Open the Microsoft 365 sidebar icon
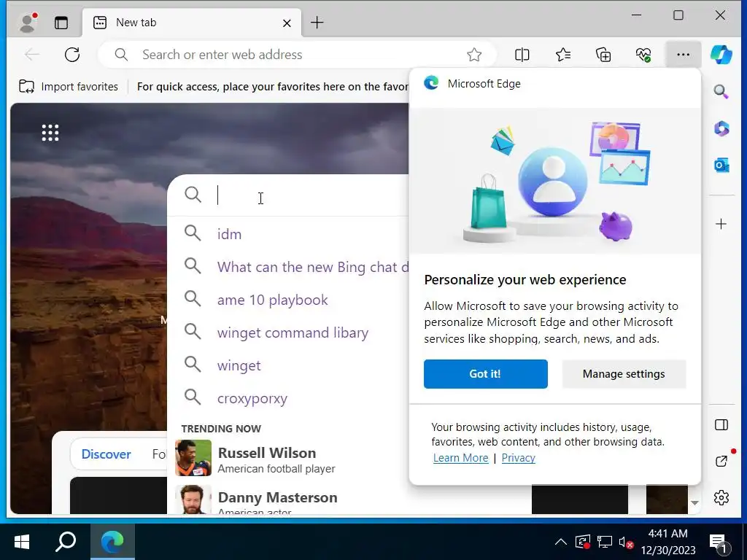Image resolution: width=747 pixels, height=560 pixels. click(x=721, y=128)
